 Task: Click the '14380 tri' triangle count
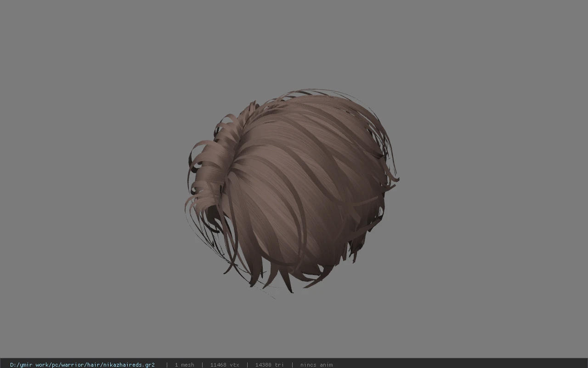269,365
